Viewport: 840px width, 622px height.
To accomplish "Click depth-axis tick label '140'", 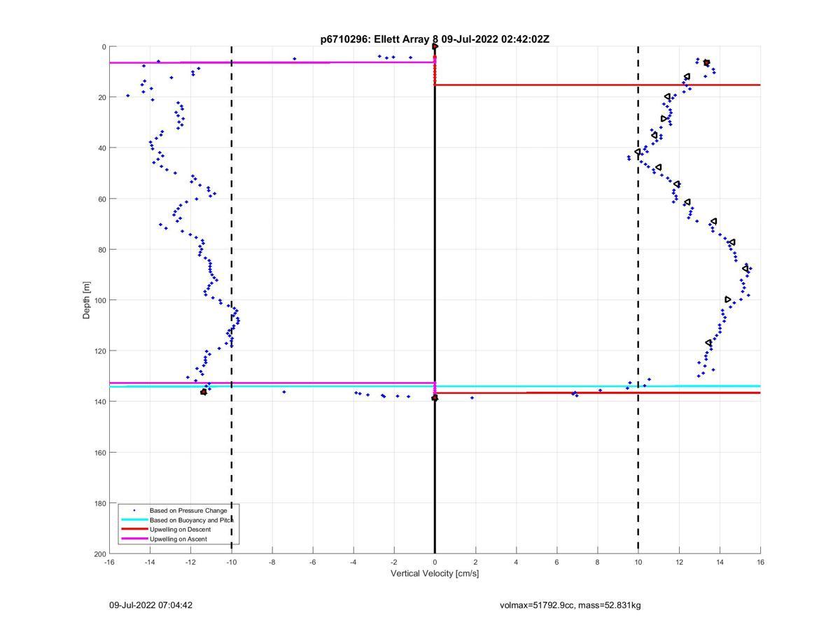I will point(100,402).
